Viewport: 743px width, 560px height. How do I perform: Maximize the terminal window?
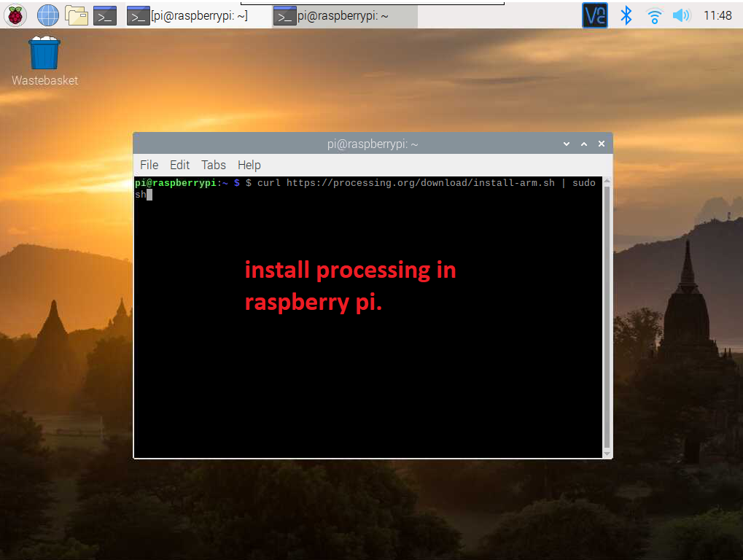click(x=584, y=144)
